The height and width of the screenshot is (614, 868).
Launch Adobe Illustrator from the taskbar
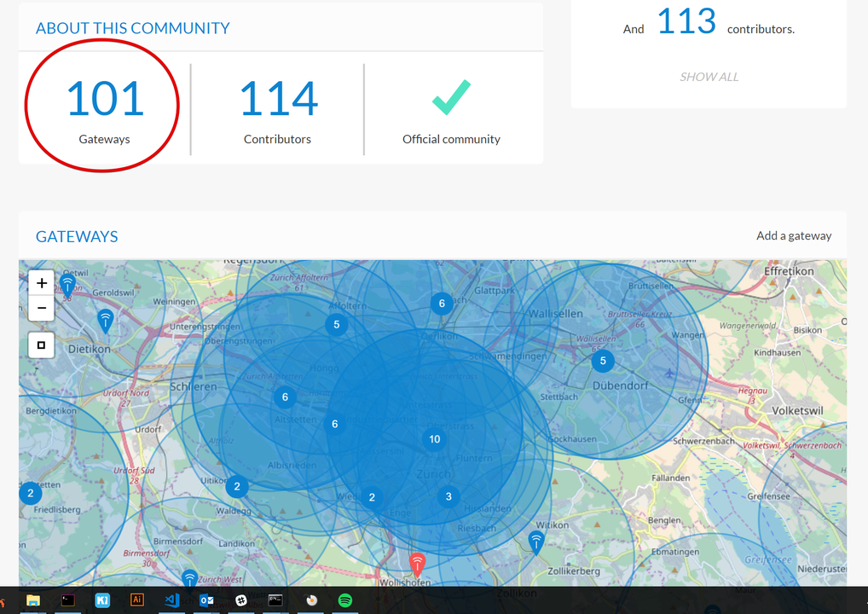[137, 600]
